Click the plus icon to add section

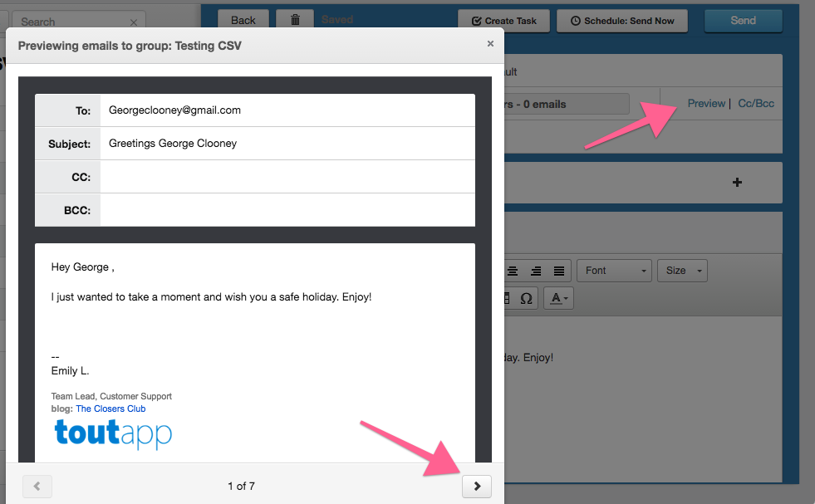pos(736,183)
